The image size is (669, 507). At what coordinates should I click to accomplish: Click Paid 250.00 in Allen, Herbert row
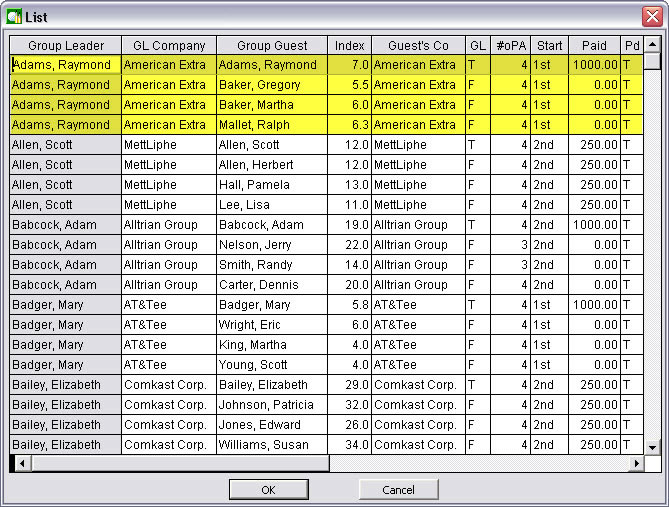pos(594,165)
